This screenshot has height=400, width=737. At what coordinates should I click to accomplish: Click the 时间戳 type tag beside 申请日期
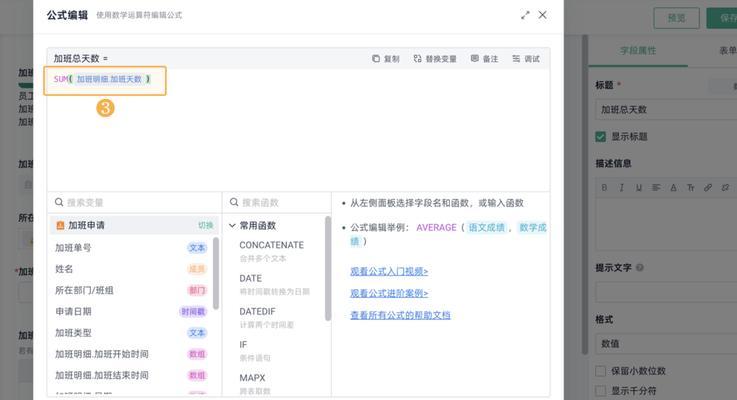click(x=193, y=311)
